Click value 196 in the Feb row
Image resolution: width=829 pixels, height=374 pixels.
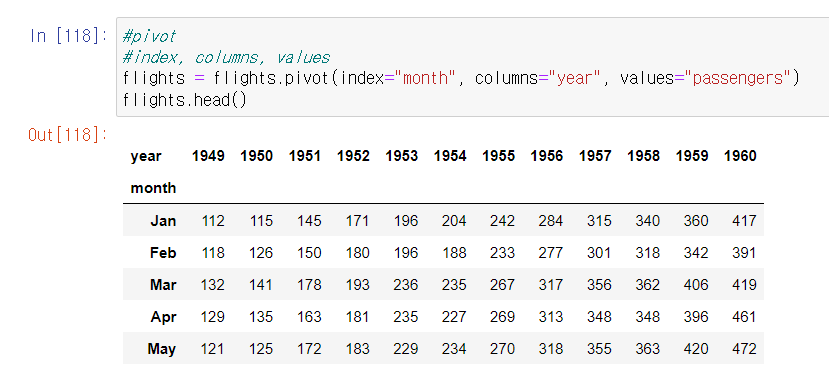point(406,253)
